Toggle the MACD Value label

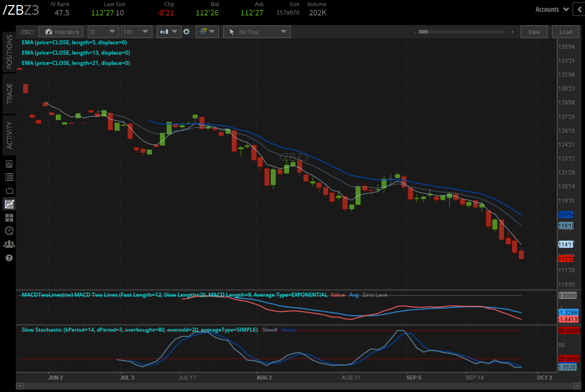coord(338,295)
